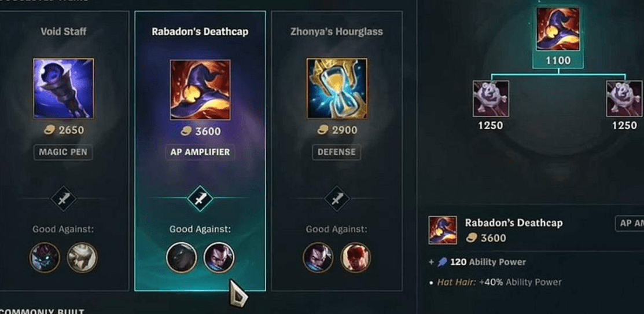Click the sword icon under Zhonya's Hourglass
This screenshot has height=314, width=644.
(337, 199)
